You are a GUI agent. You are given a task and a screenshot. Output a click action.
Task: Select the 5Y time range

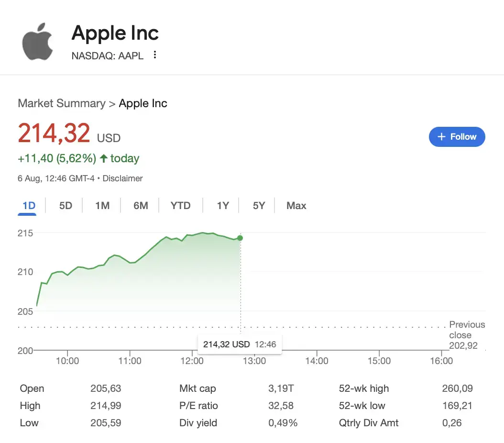click(x=259, y=205)
